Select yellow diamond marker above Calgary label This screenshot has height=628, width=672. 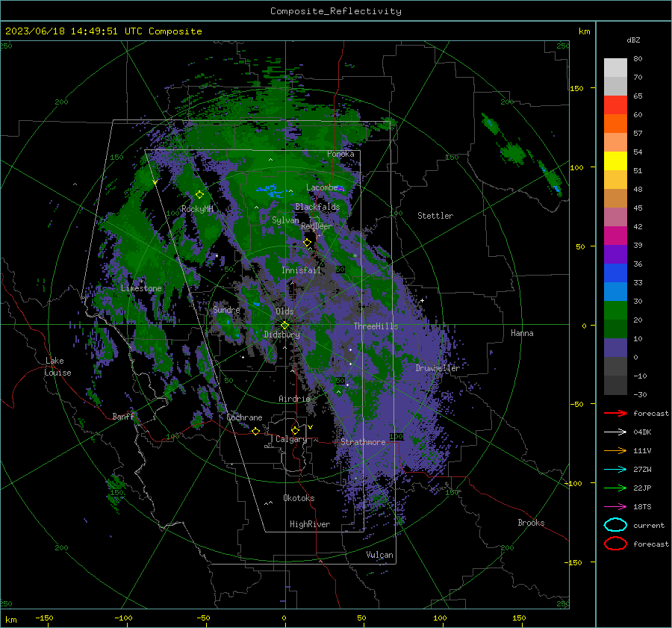click(295, 430)
